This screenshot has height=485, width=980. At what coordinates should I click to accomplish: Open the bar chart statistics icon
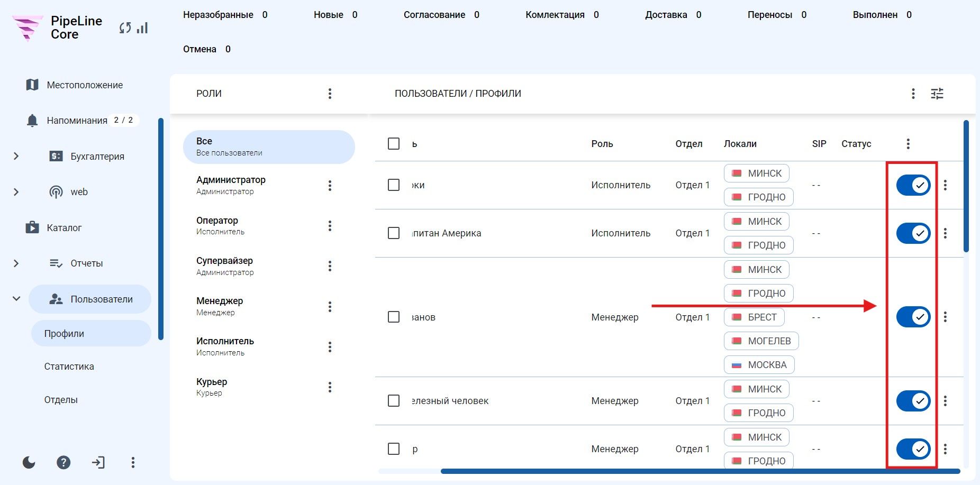tap(142, 28)
